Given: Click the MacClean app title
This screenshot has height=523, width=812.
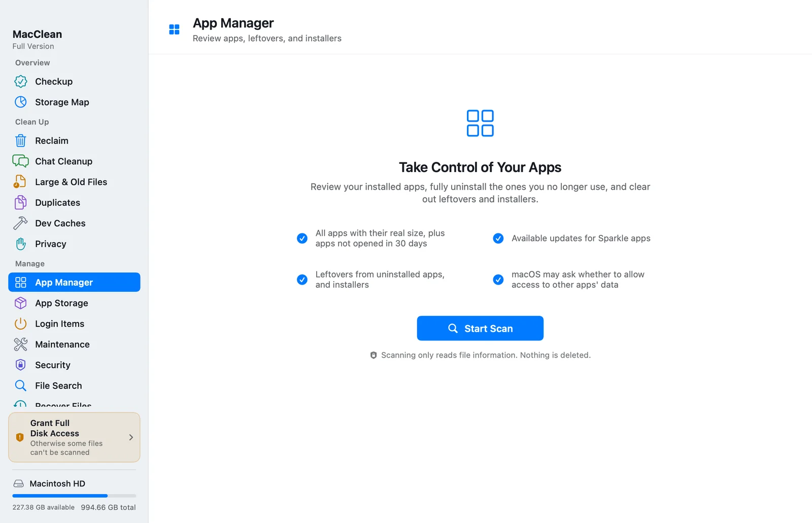Looking at the screenshot, I should [37, 34].
